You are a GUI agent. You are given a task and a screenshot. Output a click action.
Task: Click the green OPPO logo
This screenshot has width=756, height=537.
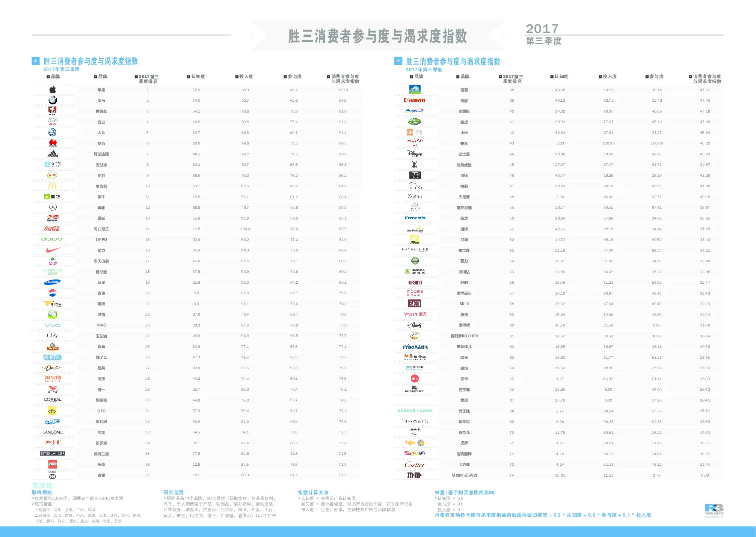tap(52, 239)
